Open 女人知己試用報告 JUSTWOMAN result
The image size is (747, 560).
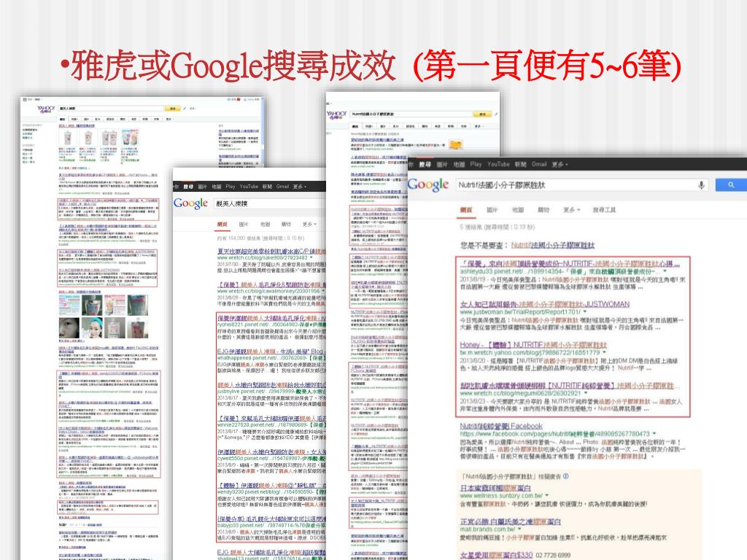(544, 304)
